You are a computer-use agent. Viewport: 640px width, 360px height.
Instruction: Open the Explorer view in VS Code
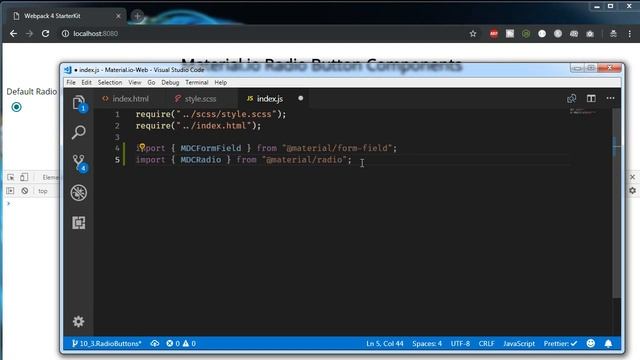coord(79,102)
